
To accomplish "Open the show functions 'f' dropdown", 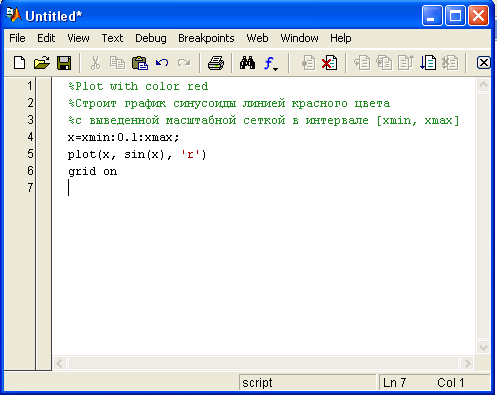I will click(270, 63).
